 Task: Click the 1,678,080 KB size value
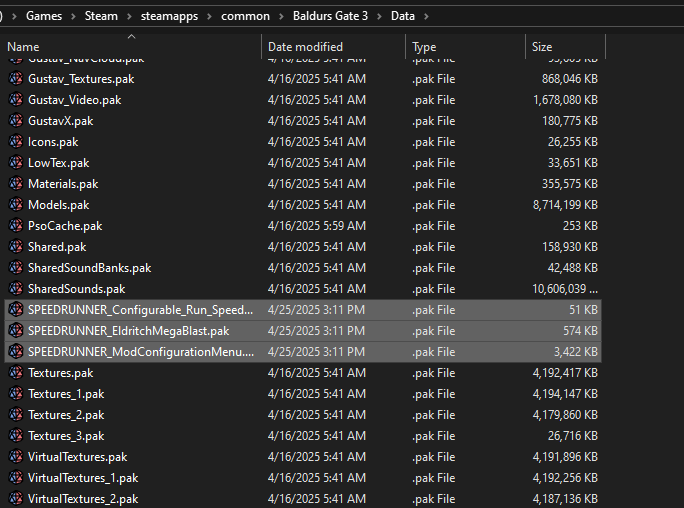click(565, 100)
